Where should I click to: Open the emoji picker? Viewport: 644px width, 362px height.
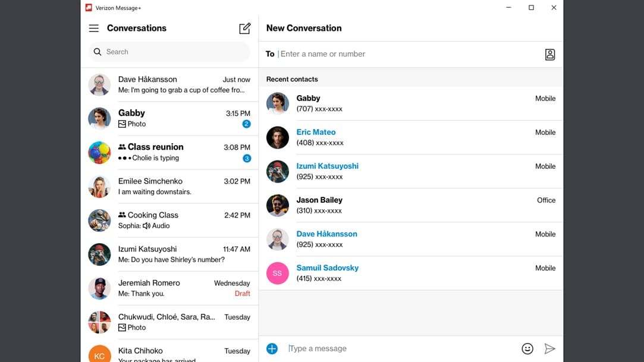[527, 349]
